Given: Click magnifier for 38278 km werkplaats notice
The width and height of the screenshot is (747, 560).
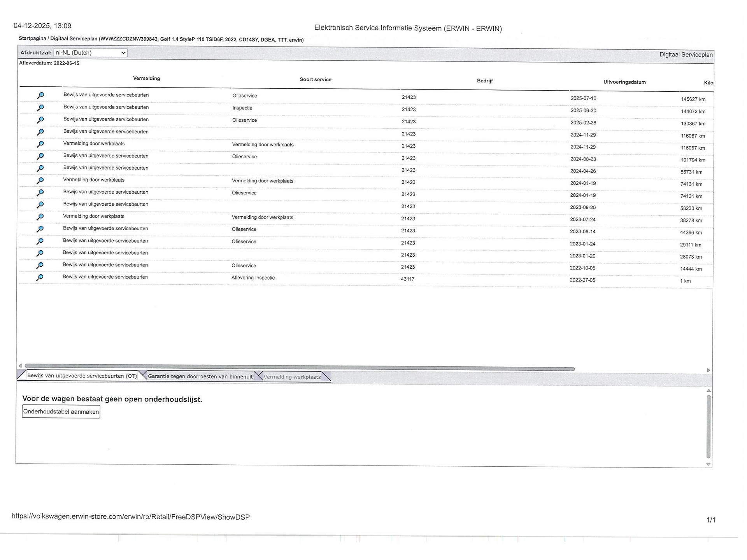Looking at the screenshot, I should (40, 217).
